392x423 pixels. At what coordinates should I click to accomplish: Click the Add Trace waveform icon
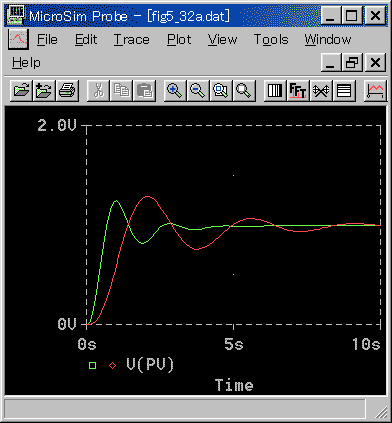pyautogui.click(x=375, y=90)
